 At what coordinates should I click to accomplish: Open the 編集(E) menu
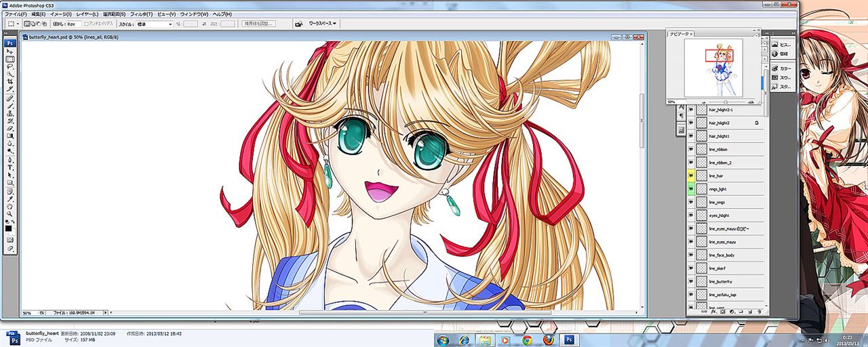click(38, 14)
